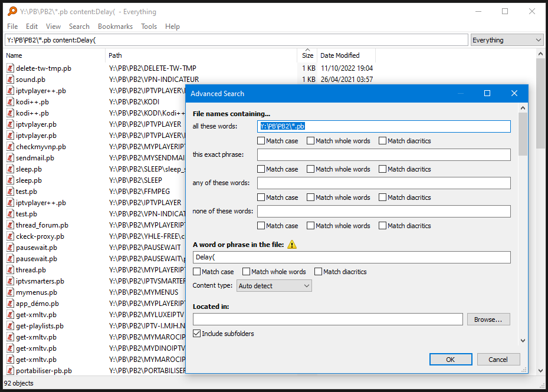
Task: Select the checkmyvnp.pb file icon
Action: pos(11,147)
